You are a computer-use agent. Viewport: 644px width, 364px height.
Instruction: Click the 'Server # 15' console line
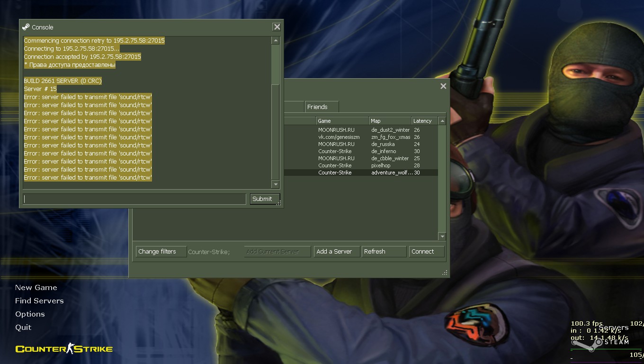(x=40, y=89)
